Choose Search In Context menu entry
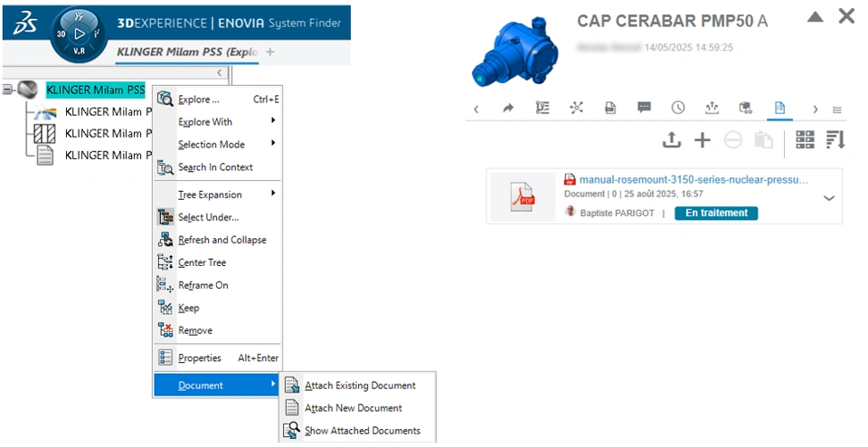The height and width of the screenshot is (447, 868). click(x=218, y=167)
